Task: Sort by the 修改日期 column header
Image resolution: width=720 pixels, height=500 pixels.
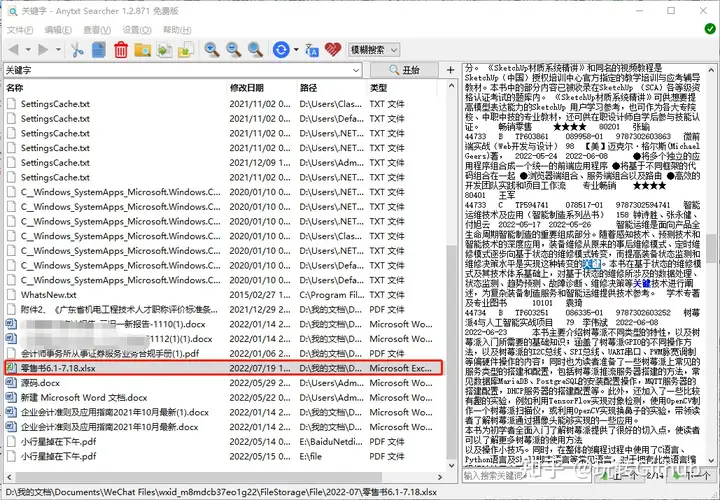Action: pyautogui.click(x=262, y=88)
